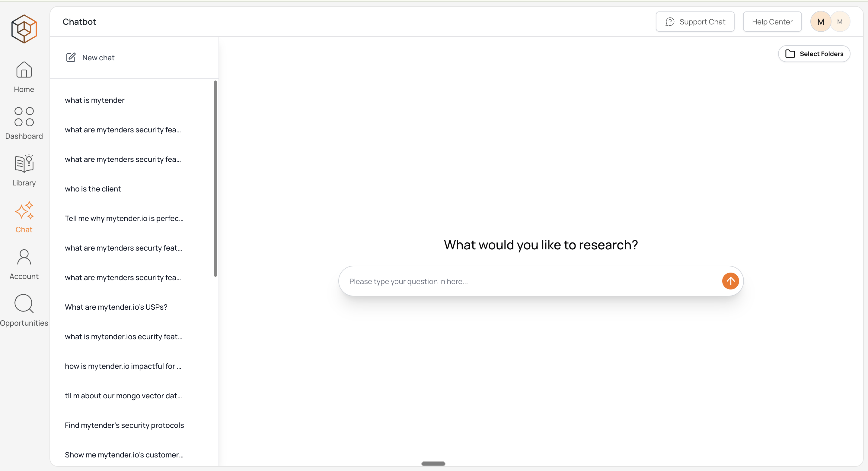Open the Library page
This screenshot has width=868, height=471.
[24, 170]
